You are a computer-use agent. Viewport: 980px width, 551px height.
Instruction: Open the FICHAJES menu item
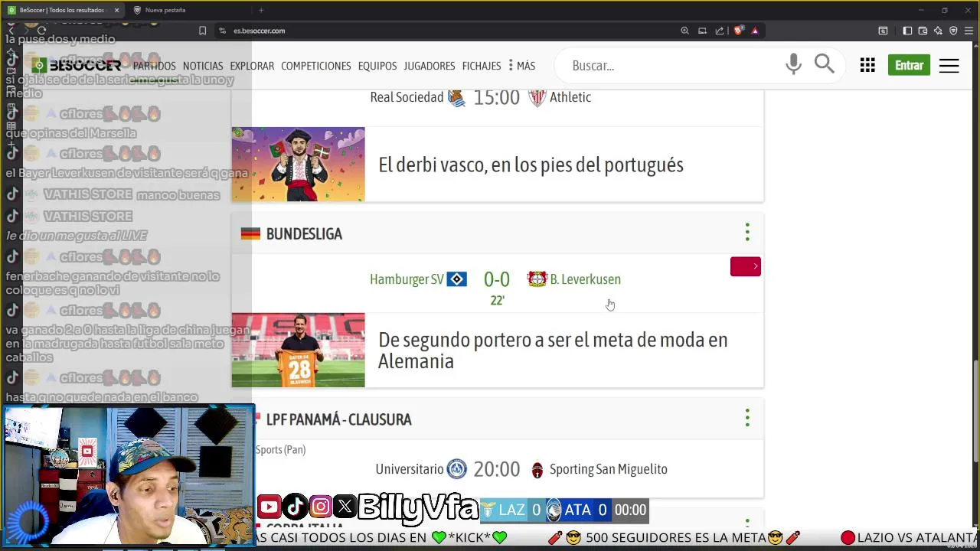coord(482,66)
